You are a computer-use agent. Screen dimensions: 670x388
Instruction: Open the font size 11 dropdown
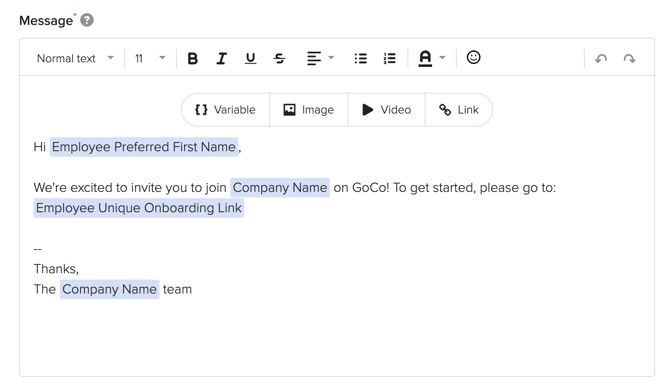coord(150,58)
